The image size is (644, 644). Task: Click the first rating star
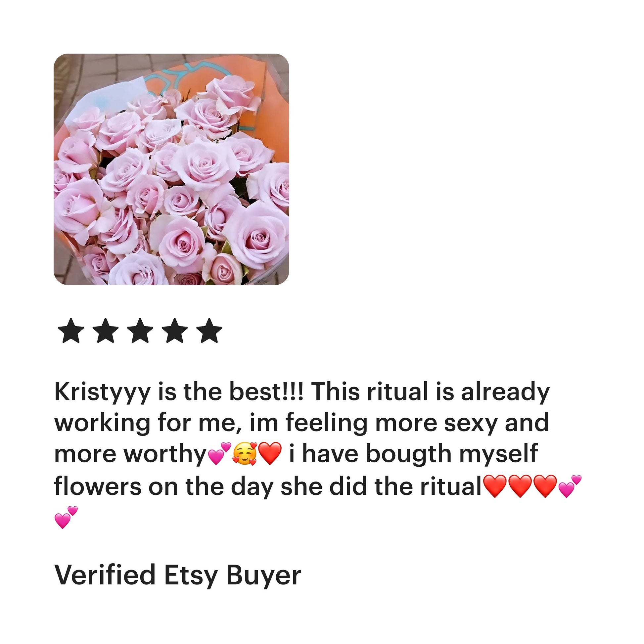tap(71, 331)
